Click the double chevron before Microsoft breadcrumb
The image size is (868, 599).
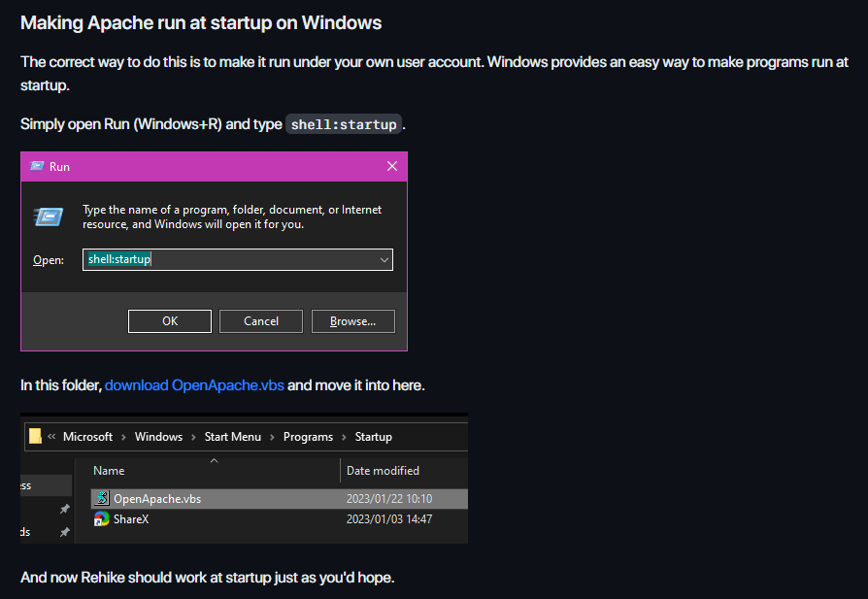pyautogui.click(x=51, y=436)
